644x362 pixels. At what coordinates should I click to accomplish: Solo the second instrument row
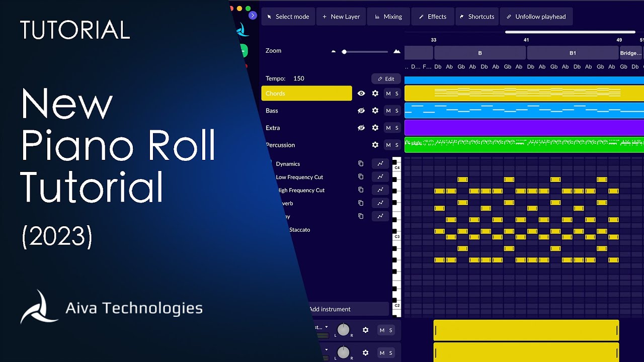pyautogui.click(x=390, y=353)
